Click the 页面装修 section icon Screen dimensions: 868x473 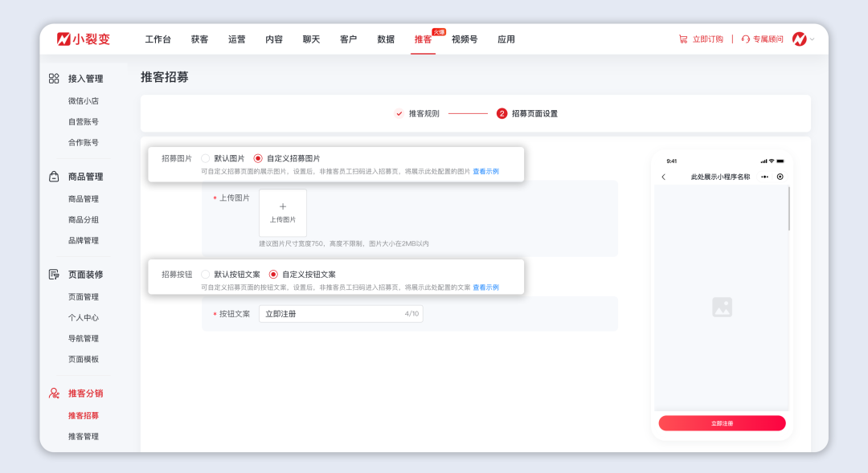tap(53, 274)
